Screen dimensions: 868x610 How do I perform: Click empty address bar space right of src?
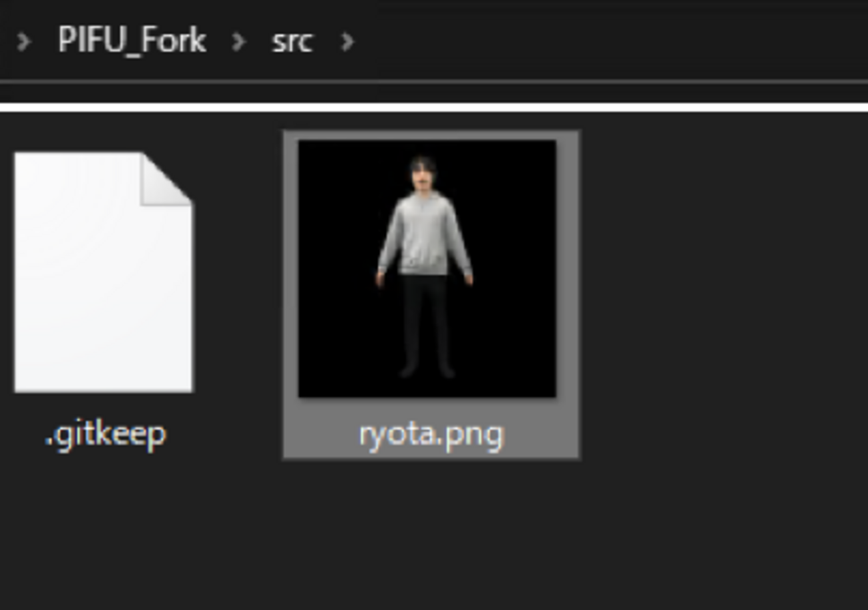(x=601, y=41)
